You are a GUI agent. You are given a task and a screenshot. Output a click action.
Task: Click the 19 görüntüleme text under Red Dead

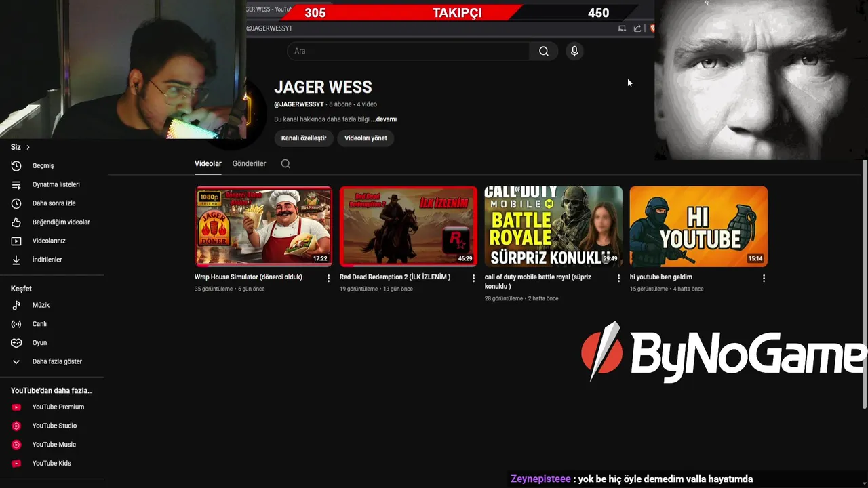(359, 289)
